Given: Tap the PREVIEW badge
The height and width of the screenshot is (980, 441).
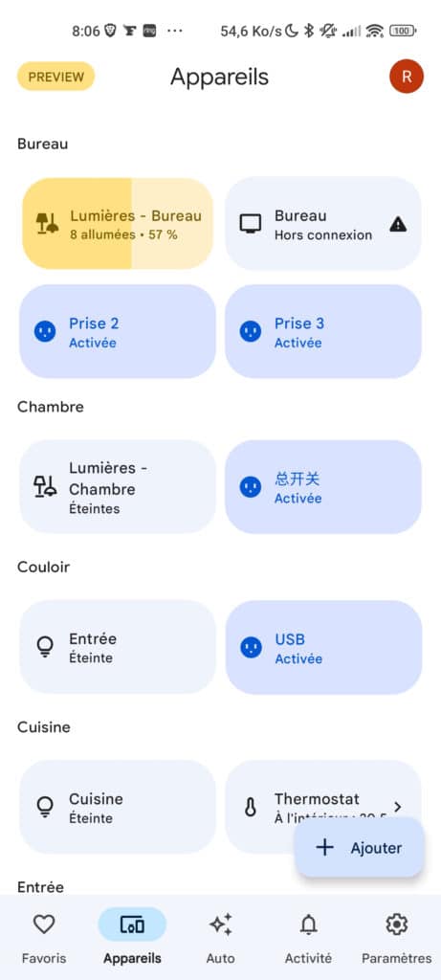Looking at the screenshot, I should pos(56,77).
